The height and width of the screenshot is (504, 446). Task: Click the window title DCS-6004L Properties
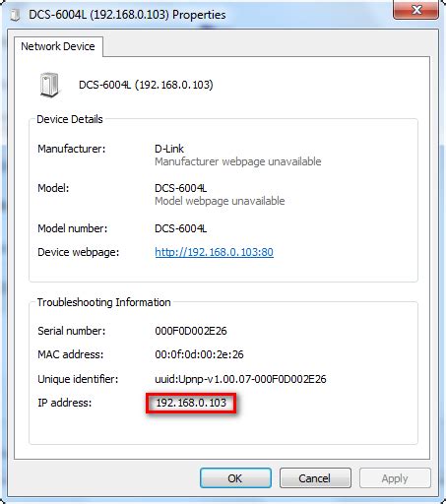(x=127, y=15)
